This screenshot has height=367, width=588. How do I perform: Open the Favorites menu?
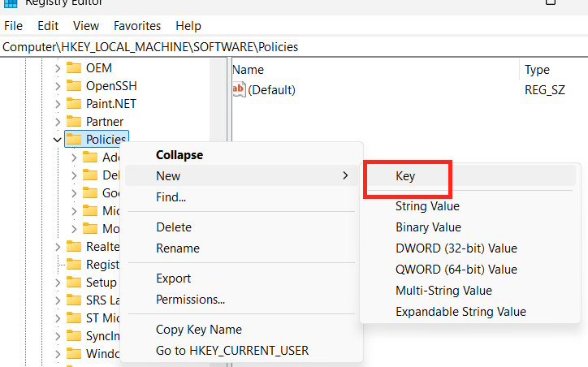[137, 26]
